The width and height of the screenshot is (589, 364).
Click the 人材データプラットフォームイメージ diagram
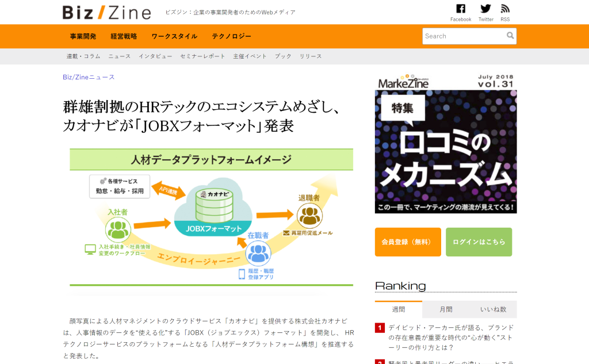211,217
